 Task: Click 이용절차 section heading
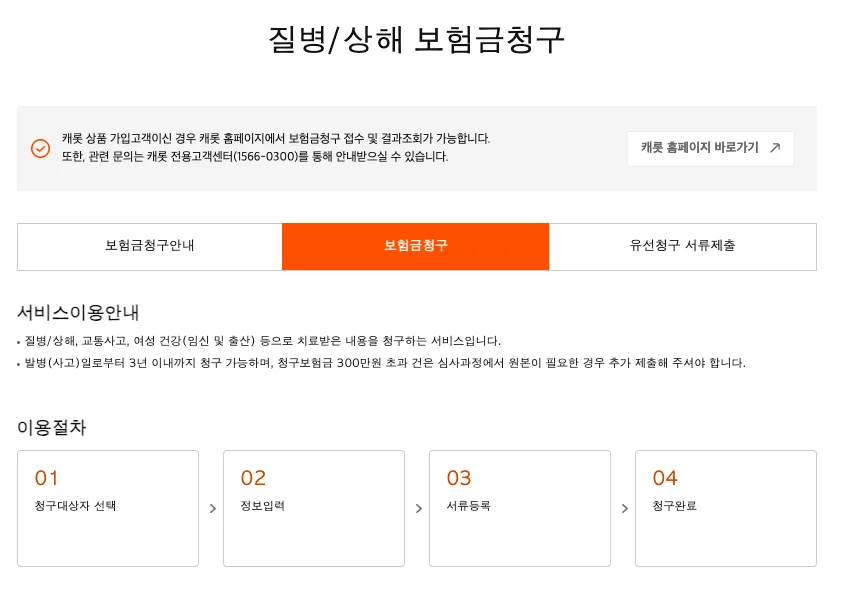[52, 427]
